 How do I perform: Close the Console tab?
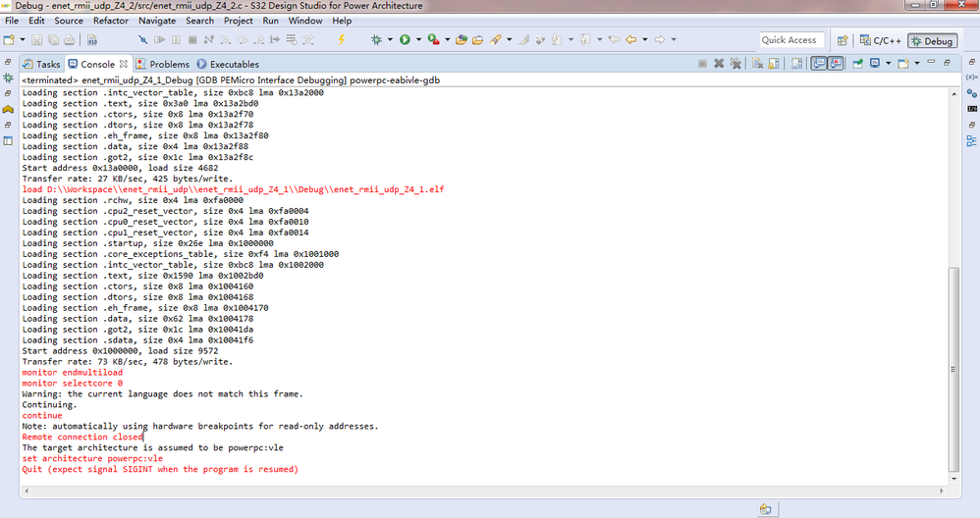click(x=124, y=64)
